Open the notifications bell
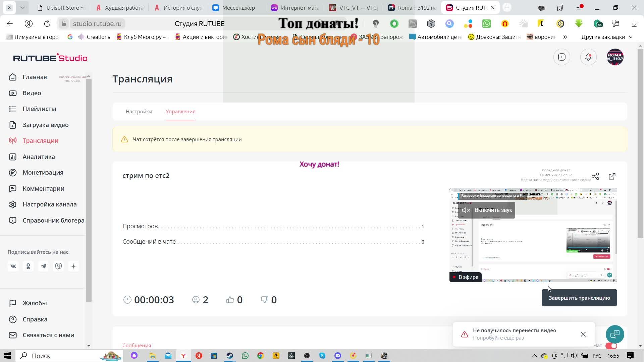Image resolution: width=644 pixels, height=362 pixels. click(588, 57)
